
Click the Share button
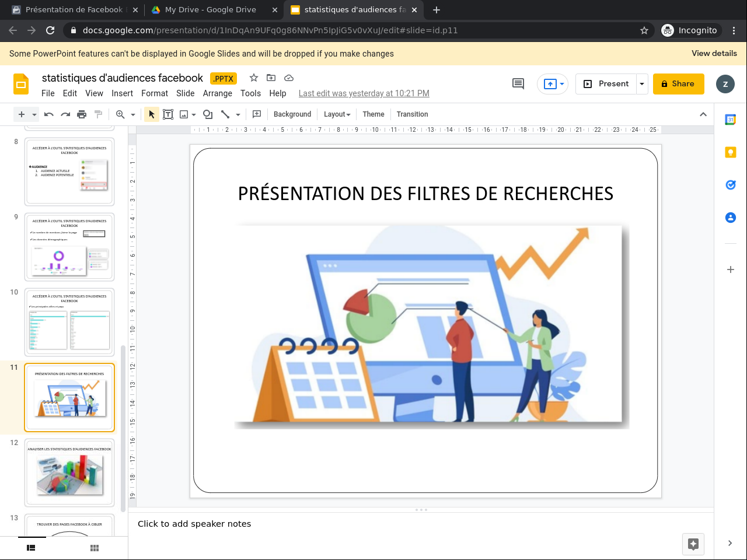coord(678,84)
